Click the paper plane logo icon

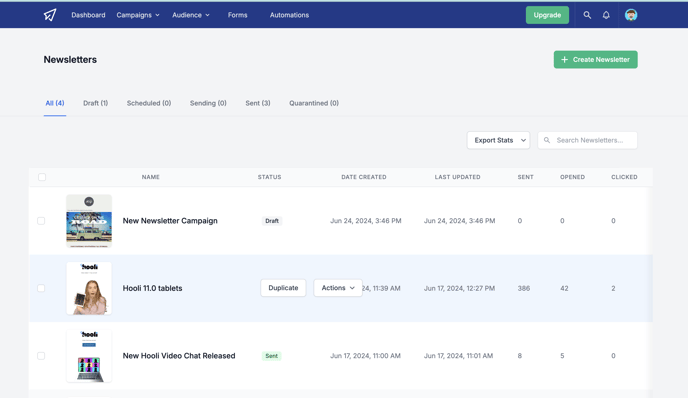pyautogui.click(x=50, y=15)
